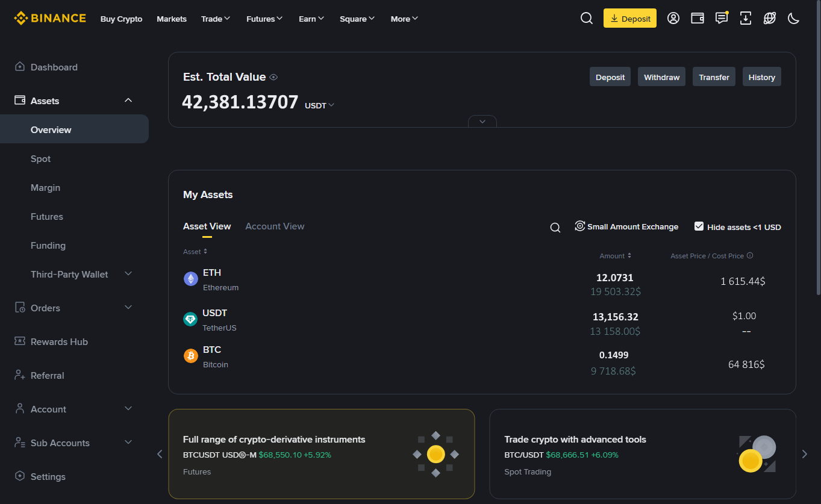Click the Bitcoin coin icon

(x=191, y=356)
